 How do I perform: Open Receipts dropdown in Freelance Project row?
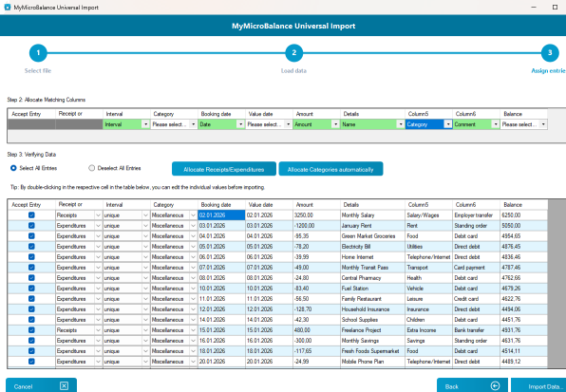point(98,330)
